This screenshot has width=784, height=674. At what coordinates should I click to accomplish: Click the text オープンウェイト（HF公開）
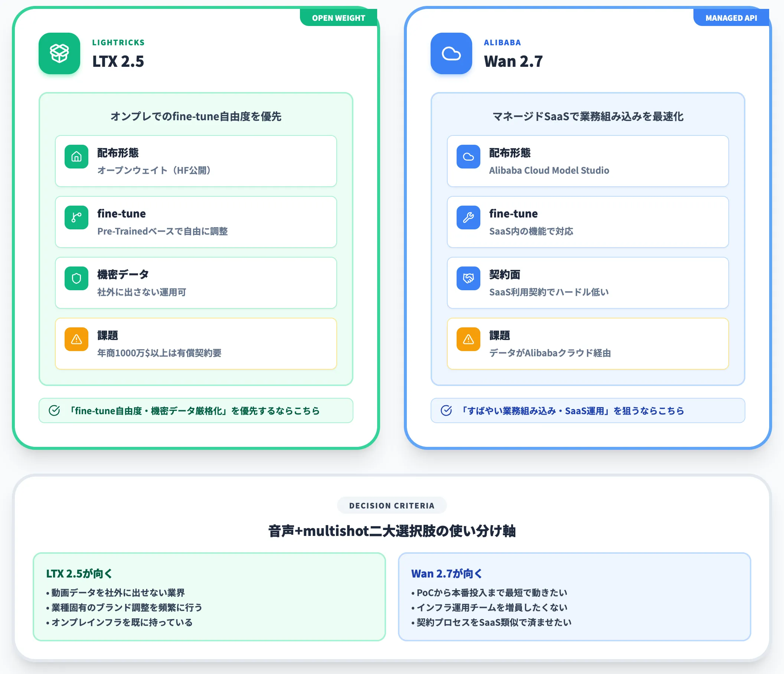154,170
